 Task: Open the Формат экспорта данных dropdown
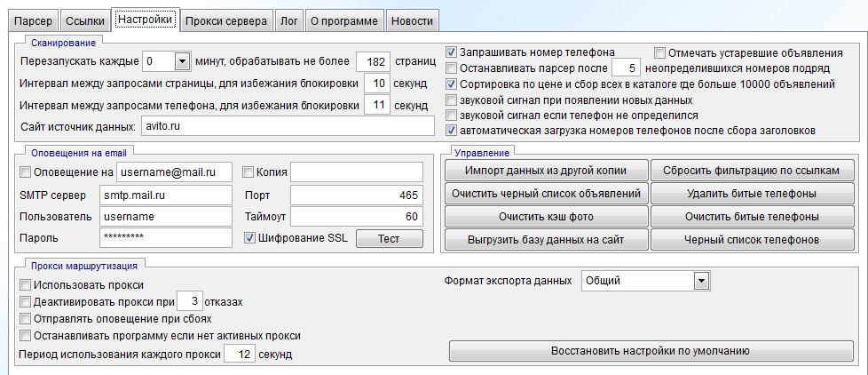pyautogui.click(x=702, y=281)
